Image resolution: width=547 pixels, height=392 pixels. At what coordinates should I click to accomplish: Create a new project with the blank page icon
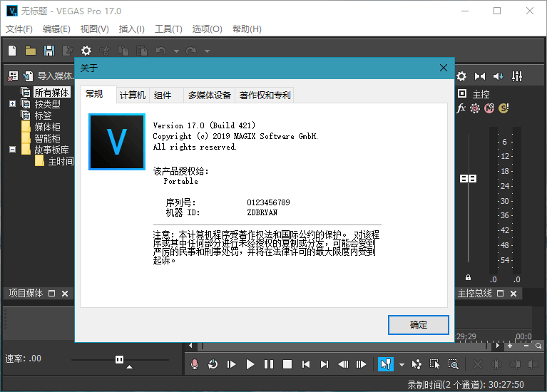coord(12,51)
